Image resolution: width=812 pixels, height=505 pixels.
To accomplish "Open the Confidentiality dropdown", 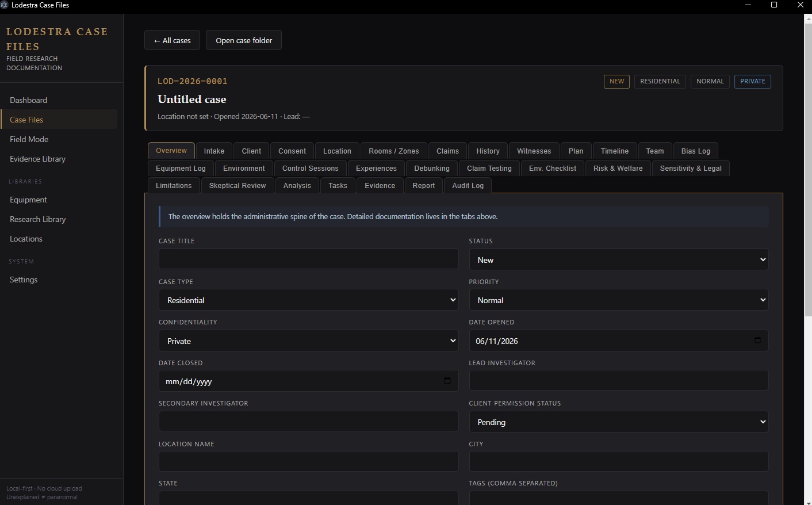I will (309, 341).
